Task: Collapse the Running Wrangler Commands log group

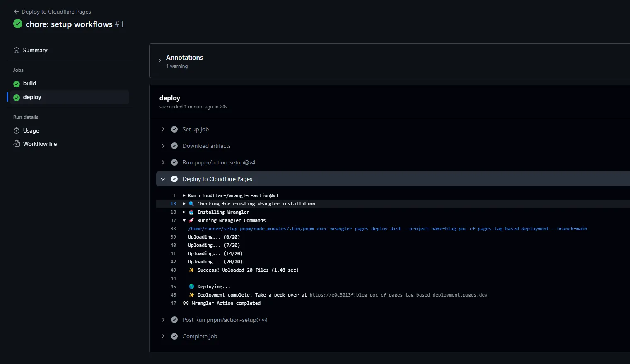Action: [184, 220]
